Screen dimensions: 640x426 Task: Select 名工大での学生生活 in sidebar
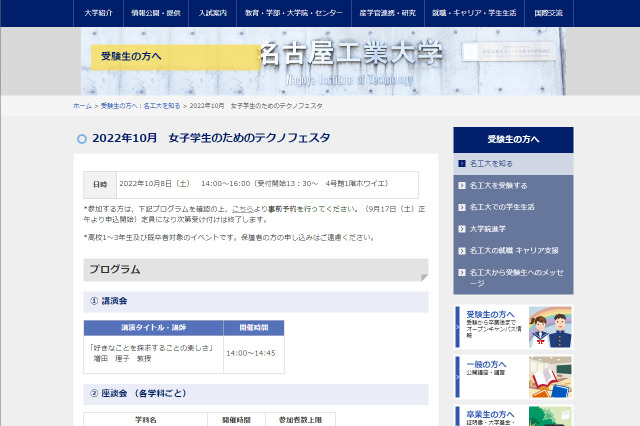[x=513, y=207]
